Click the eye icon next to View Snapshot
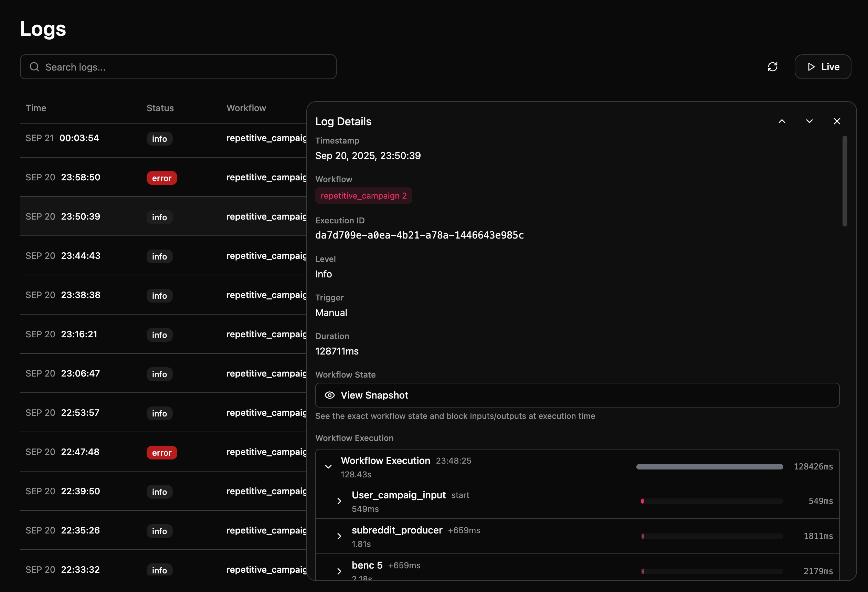This screenshot has width=868, height=592. point(330,395)
